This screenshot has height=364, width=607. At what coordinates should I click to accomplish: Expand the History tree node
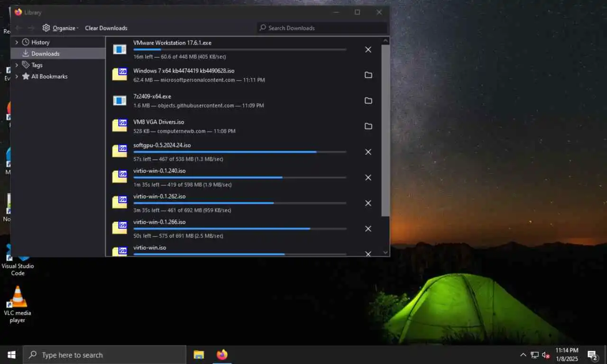tap(17, 42)
